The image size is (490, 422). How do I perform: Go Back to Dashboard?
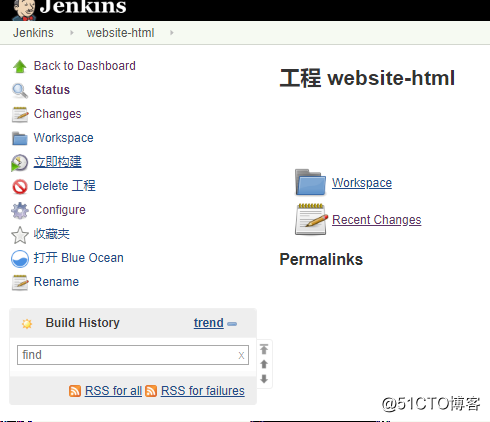coord(85,66)
